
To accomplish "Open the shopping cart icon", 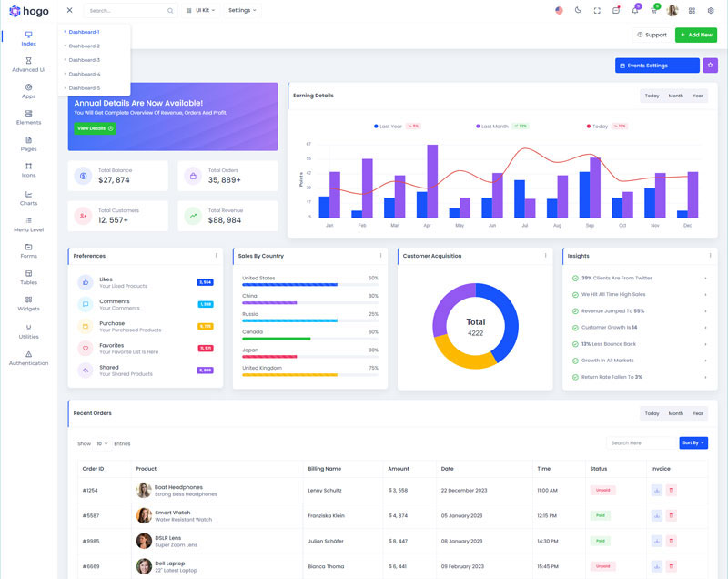I will (653, 11).
